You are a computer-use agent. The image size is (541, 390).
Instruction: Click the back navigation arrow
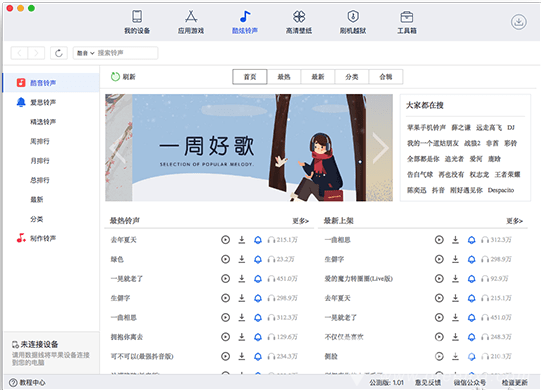(19, 53)
